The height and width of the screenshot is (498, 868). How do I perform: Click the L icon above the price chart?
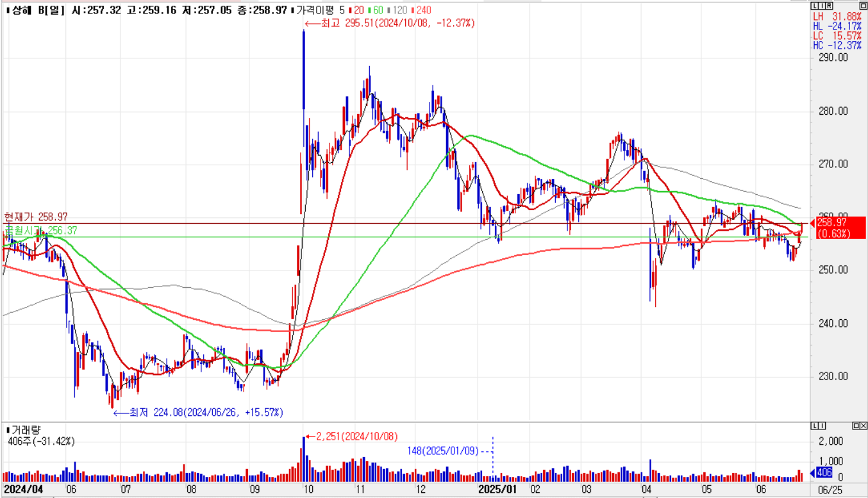point(814,5)
